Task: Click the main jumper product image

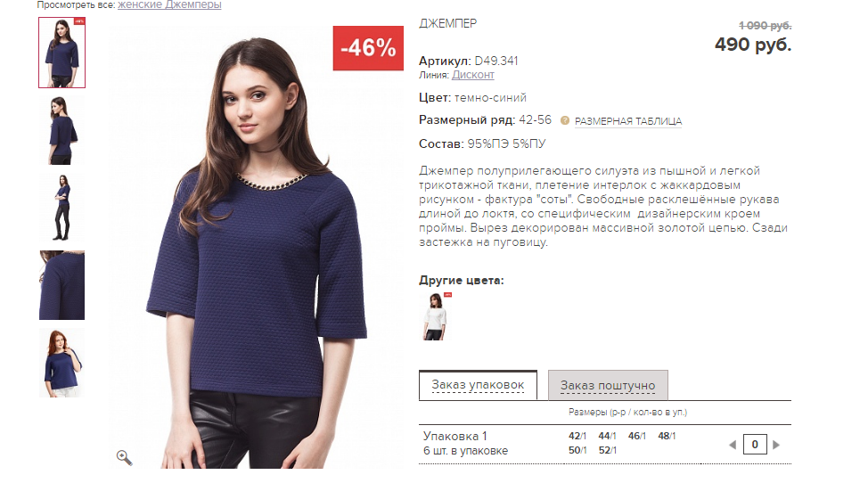Action: click(257, 247)
